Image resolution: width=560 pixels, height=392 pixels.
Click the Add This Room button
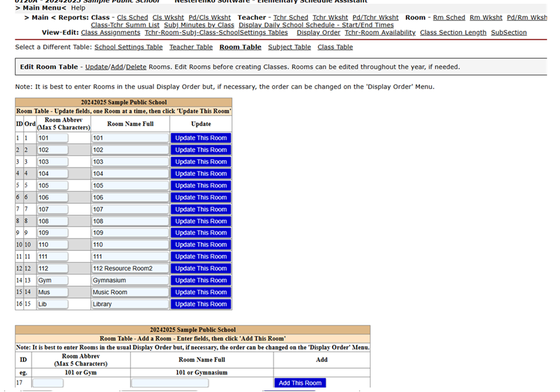300,383
